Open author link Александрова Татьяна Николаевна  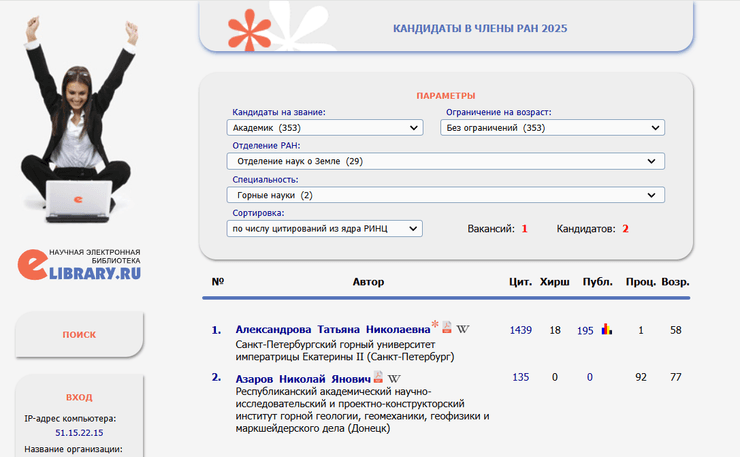(332, 329)
